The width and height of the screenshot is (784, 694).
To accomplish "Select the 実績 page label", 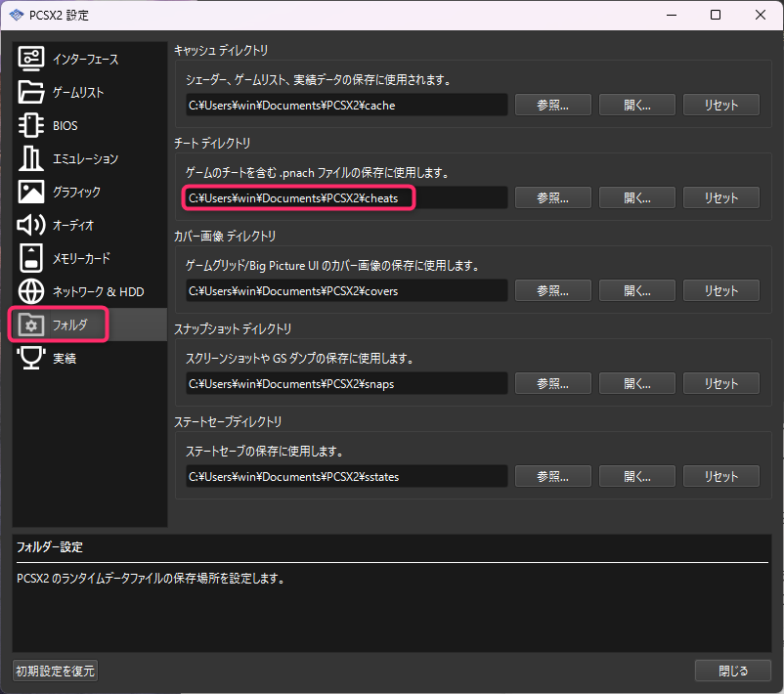I will [x=65, y=358].
